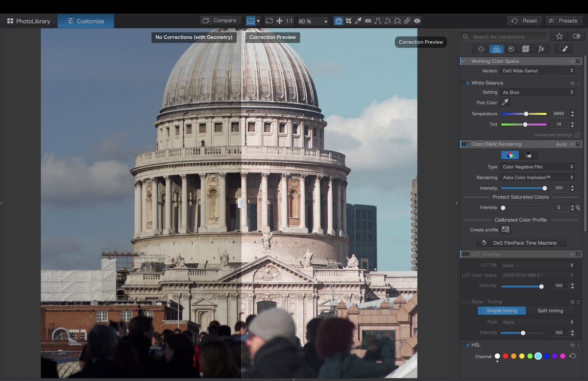Open DxO FilmPack Time Machine
Screen dimensions: 588x381
pyautogui.click(x=520, y=243)
